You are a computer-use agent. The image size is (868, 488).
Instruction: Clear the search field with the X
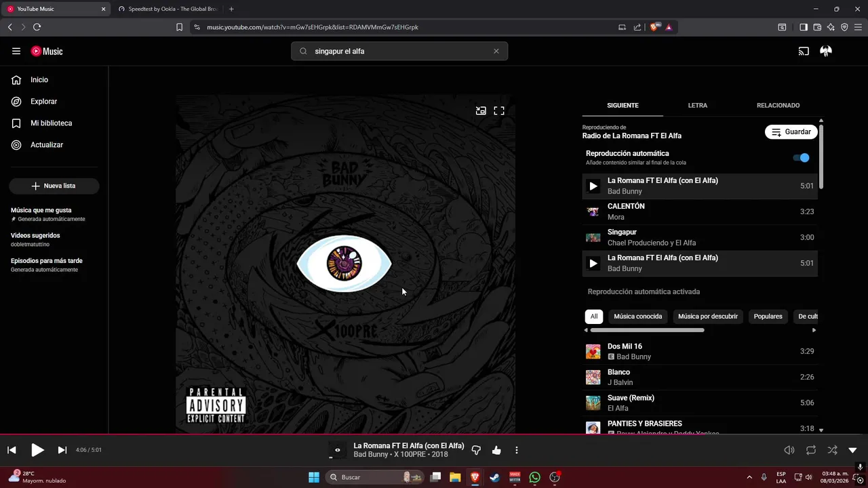click(x=496, y=51)
